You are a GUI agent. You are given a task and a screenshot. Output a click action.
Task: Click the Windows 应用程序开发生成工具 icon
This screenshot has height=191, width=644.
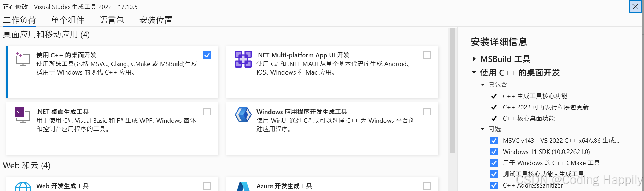click(243, 115)
